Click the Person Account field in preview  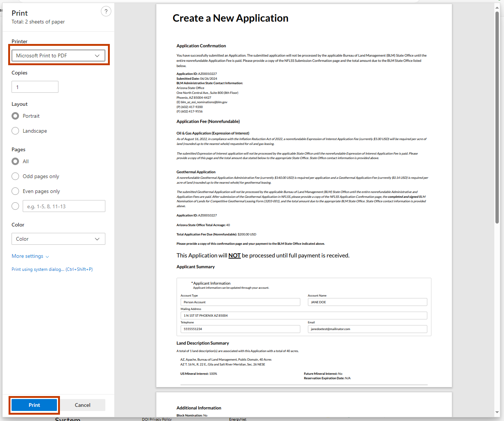pyautogui.click(x=240, y=302)
